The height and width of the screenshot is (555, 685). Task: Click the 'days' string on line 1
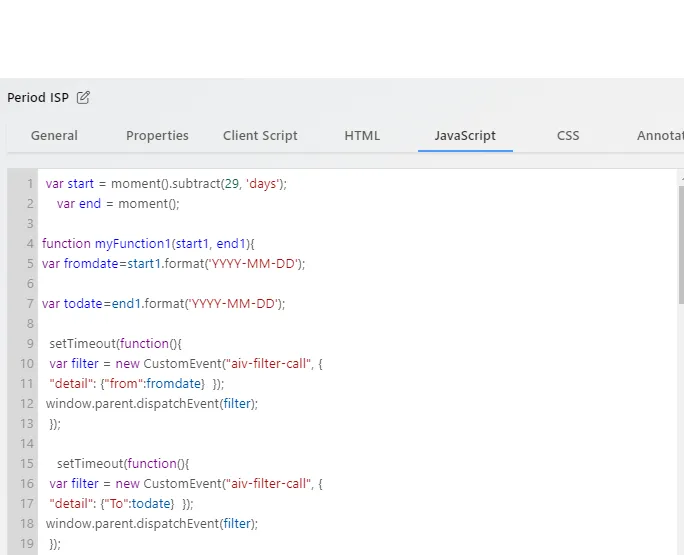(x=262, y=184)
